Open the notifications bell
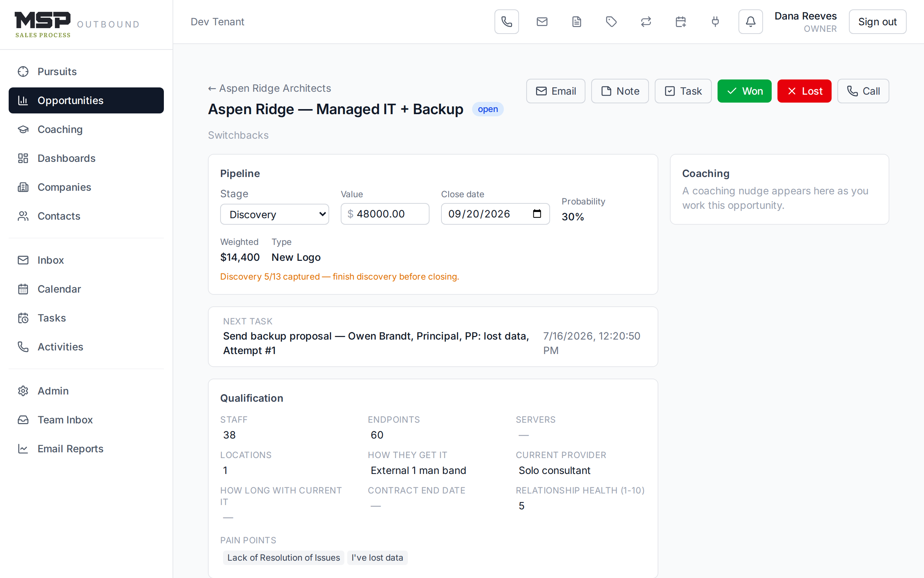This screenshot has height=578, width=924. pos(750,22)
